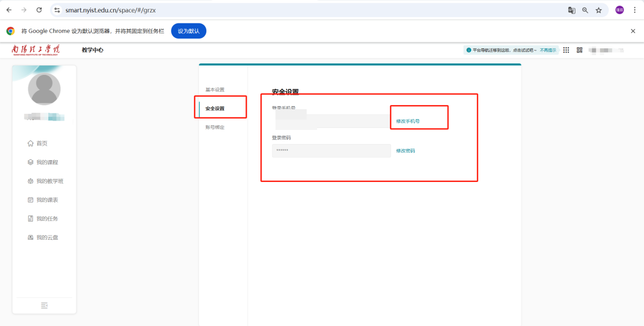
Task: Open the Chrome profile avatar menu
Action: [x=620, y=10]
